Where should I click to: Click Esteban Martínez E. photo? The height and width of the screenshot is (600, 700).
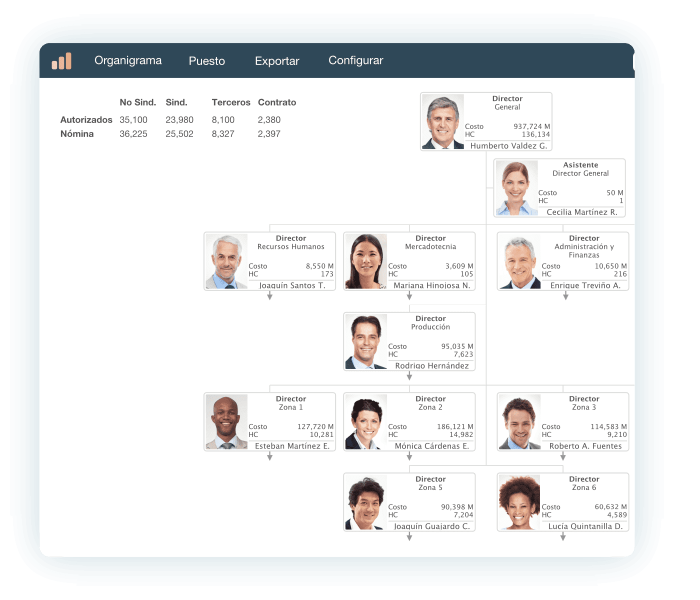(226, 422)
